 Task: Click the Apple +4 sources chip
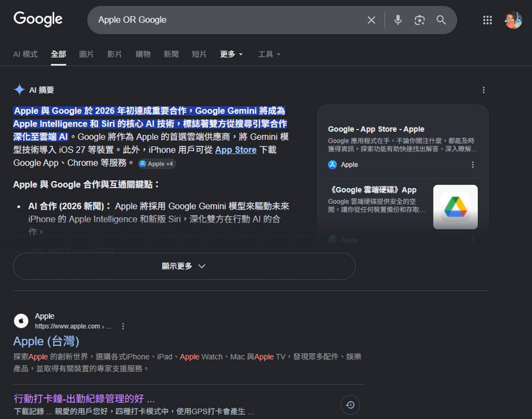[157, 164]
